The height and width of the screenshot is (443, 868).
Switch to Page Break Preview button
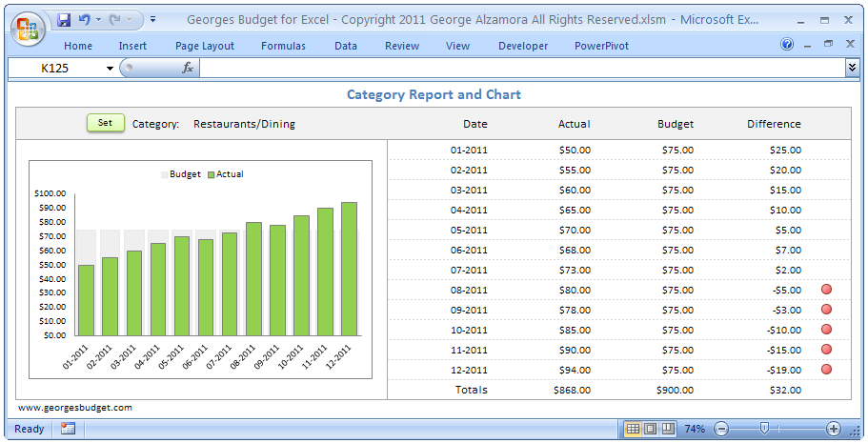click(668, 429)
